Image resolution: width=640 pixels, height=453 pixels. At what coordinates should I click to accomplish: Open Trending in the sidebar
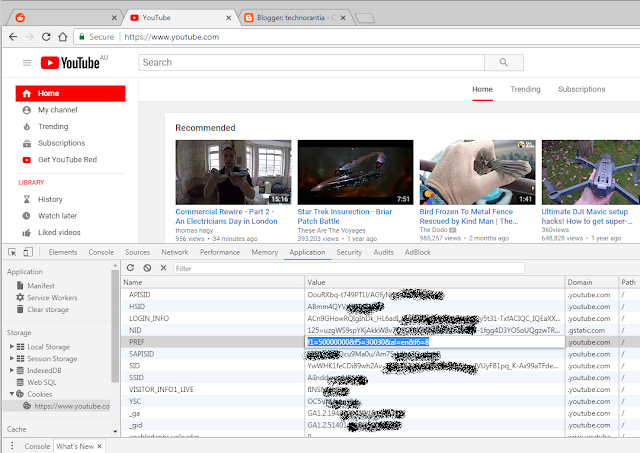pyautogui.click(x=53, y=127)
